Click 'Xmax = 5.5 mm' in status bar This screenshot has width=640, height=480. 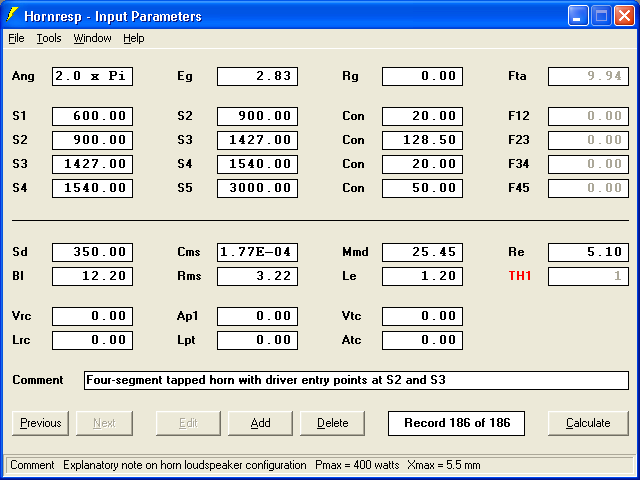444,465
